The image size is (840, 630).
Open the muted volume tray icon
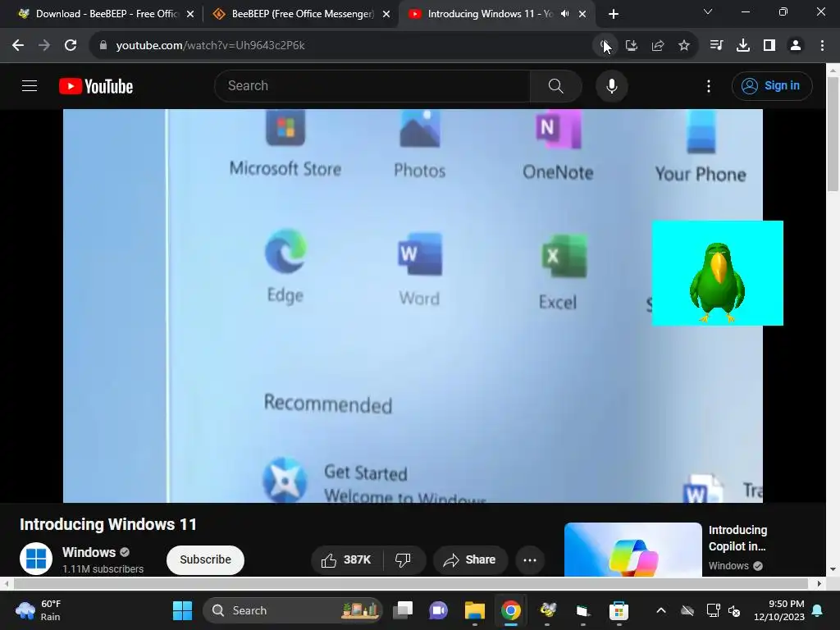(x=734, y=610)
